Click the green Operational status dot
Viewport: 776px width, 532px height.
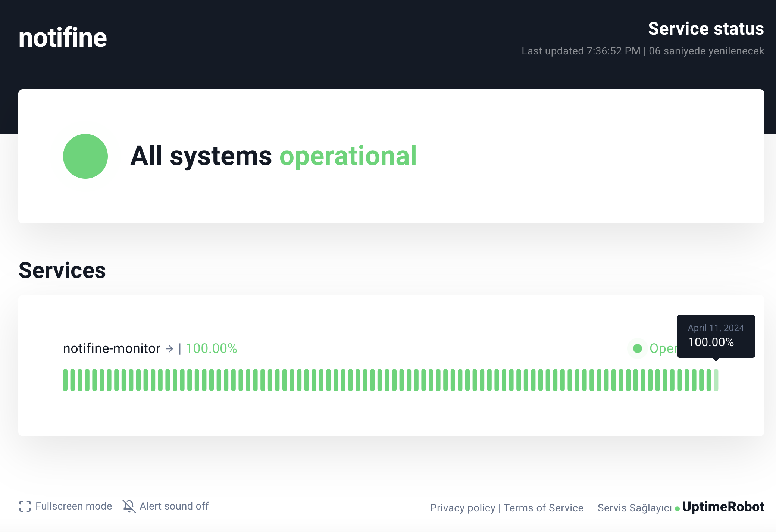coord(638,348)
